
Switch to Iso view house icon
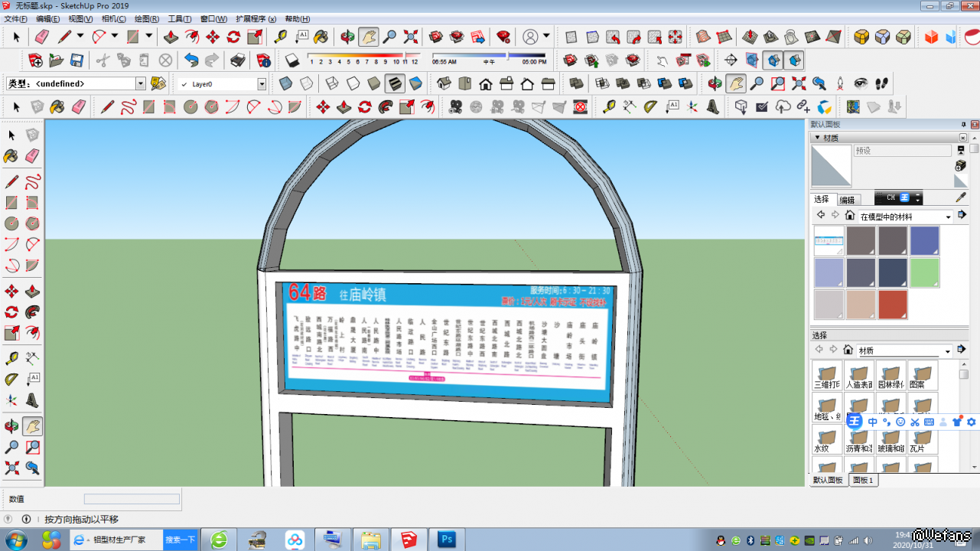(444, 83)
